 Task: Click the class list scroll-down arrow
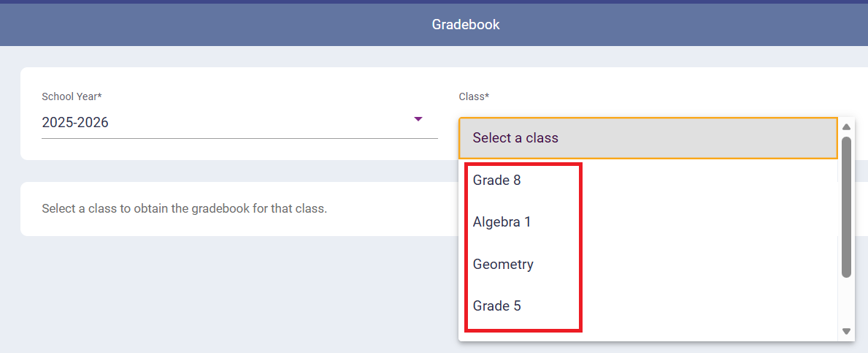[x=847, y=331]
